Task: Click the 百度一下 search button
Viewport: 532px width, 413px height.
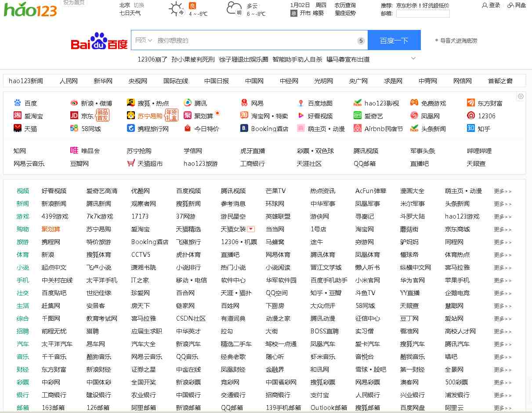Action: point(394,40)
